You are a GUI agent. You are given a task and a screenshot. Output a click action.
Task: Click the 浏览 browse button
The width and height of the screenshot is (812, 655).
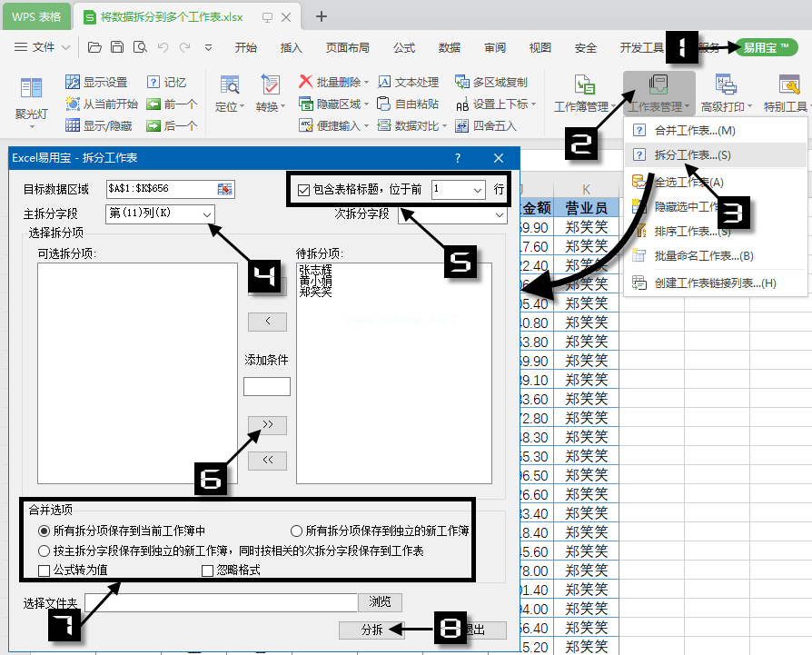point(381,601)
